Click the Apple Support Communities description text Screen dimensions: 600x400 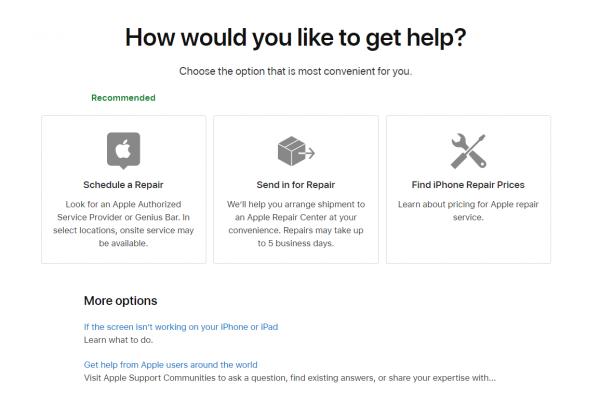pyautogui.click(x=290, y=378)
